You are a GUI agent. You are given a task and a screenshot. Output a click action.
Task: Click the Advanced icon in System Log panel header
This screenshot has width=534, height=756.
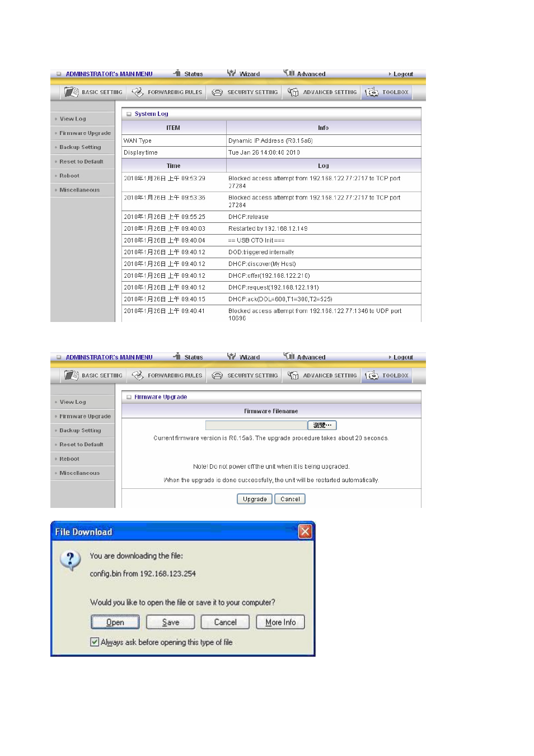(x=289, y=73)
